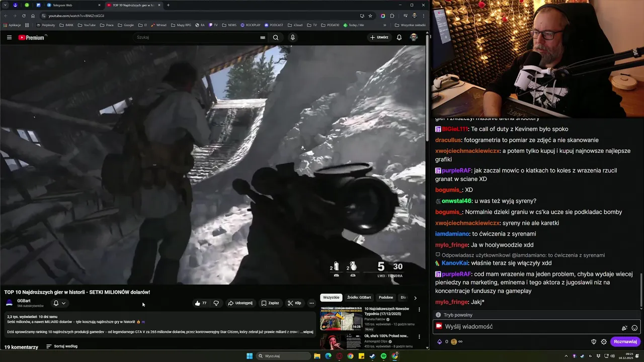Bookmark this page with the star icon
This screenshot has width=644, height=362.
370,16
